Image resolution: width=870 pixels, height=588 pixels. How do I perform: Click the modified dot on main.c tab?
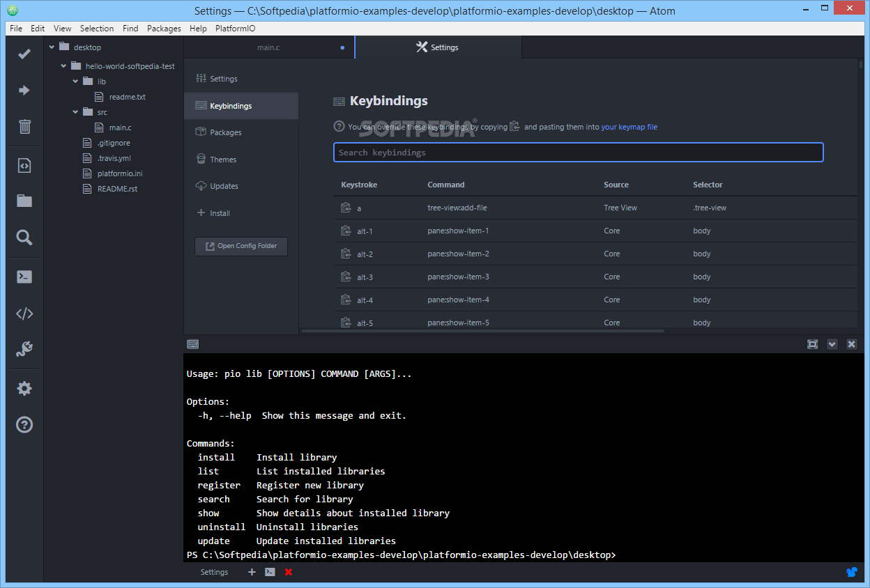[342, 48]
